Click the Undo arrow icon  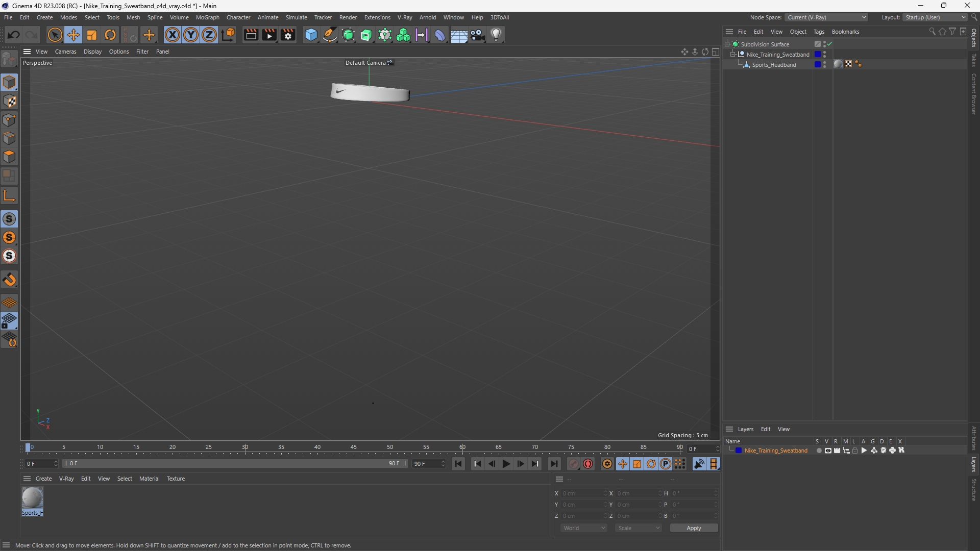14,35
